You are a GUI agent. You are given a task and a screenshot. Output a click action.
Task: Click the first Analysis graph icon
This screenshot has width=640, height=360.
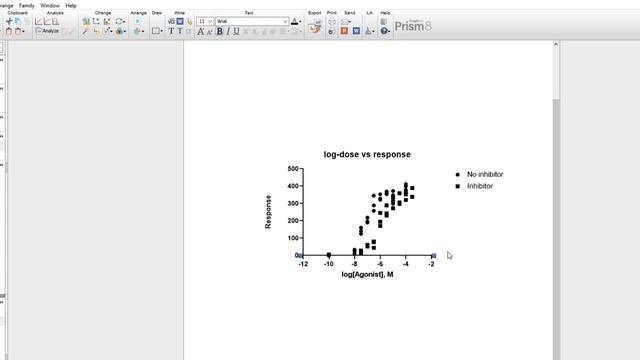coord(38,21)
